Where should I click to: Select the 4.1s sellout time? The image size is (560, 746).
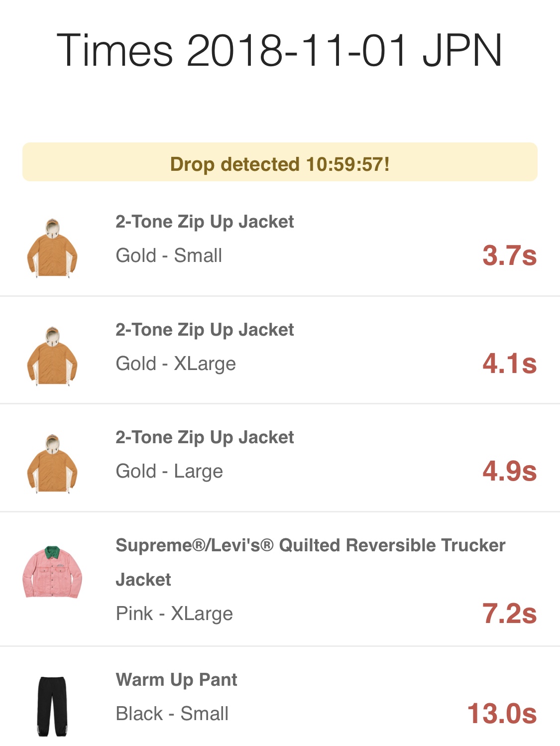[509, 364]
